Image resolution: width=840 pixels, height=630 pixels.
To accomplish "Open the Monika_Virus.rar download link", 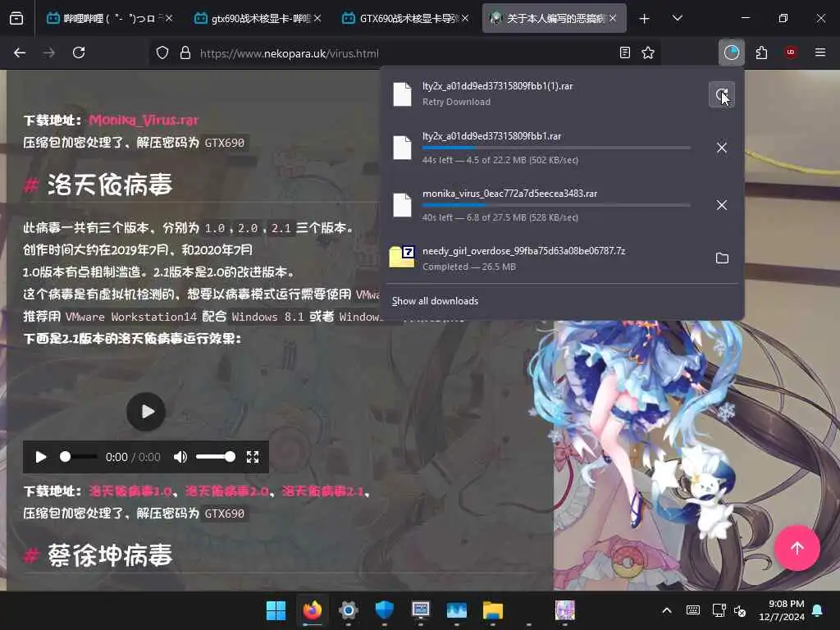I will (x=144, y=120).
